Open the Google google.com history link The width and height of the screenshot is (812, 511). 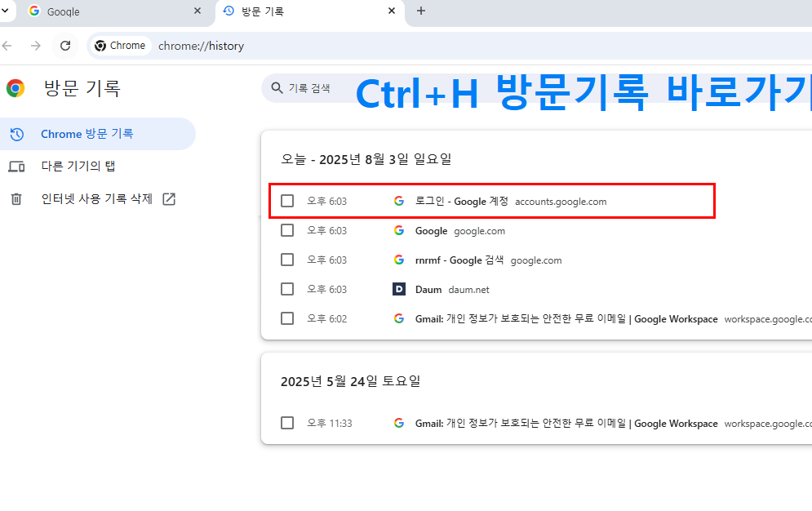(432, 231)
